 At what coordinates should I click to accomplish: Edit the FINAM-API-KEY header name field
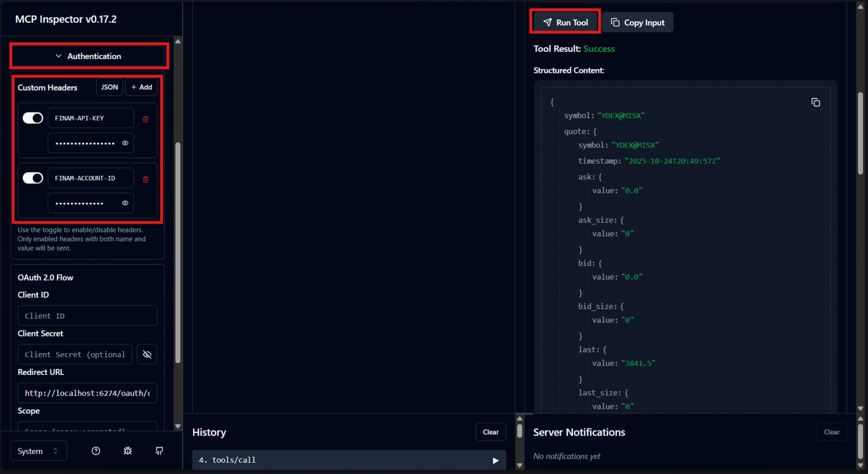91,118
